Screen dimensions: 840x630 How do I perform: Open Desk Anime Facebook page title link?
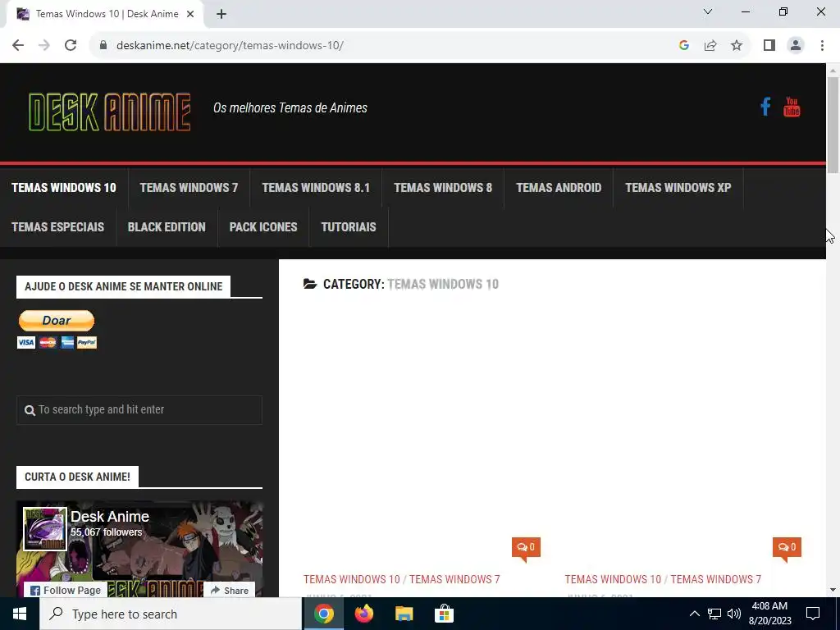point(110,517)
